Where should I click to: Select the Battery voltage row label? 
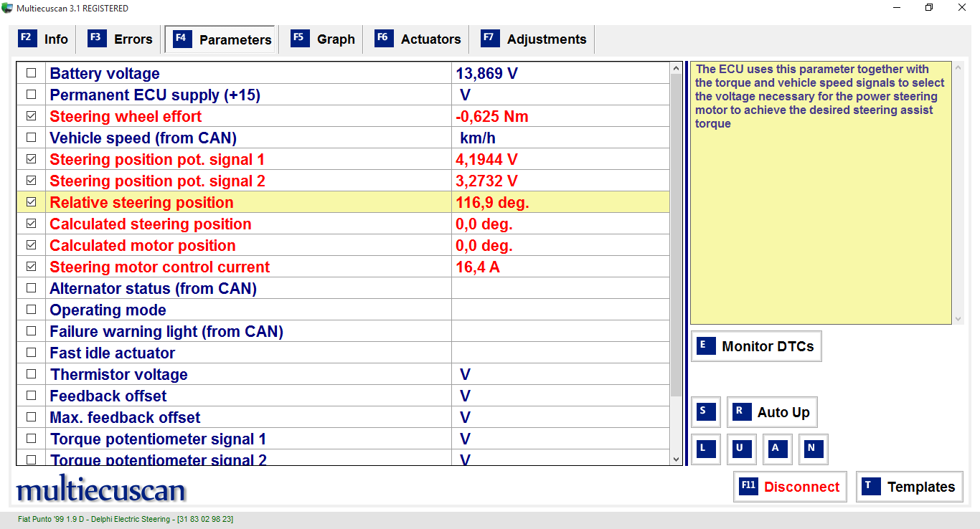click(x=105, y=74)
